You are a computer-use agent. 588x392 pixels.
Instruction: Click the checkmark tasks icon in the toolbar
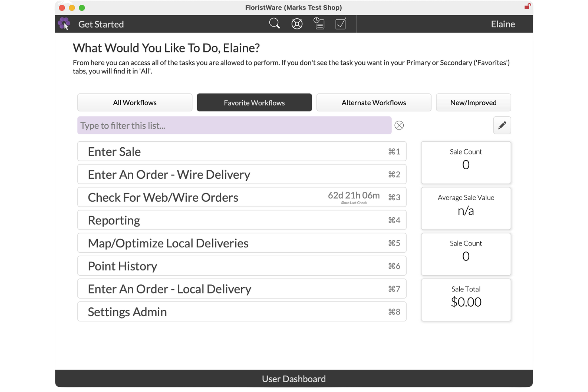(x=340, y=24)
